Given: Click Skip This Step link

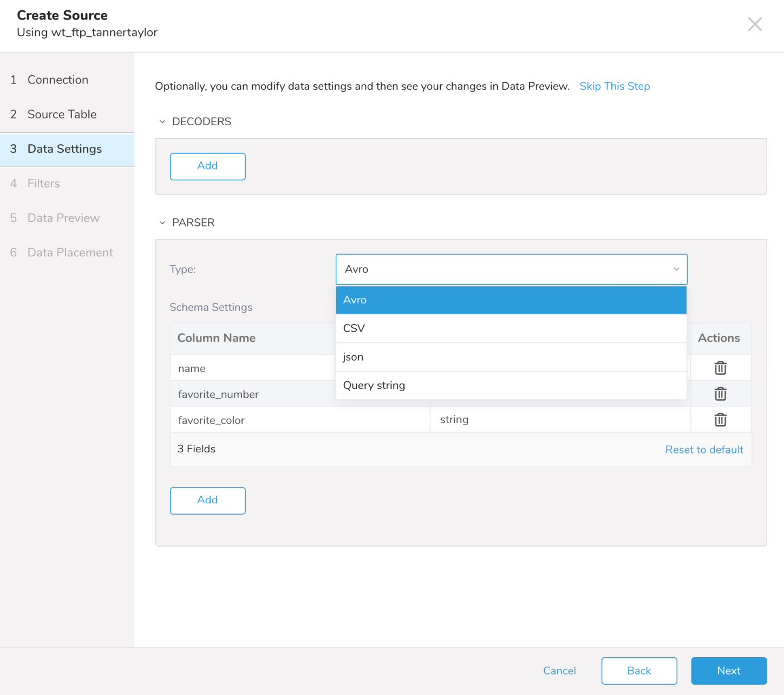Looking at the screenshot, I should point(615,86).
